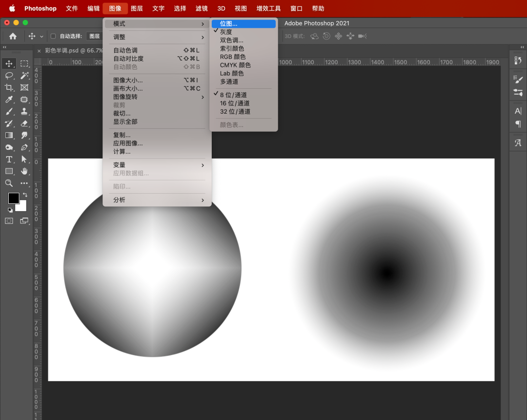
Task: Expand the 图像旋转 submenu
Action: click(x=157, y=97)
